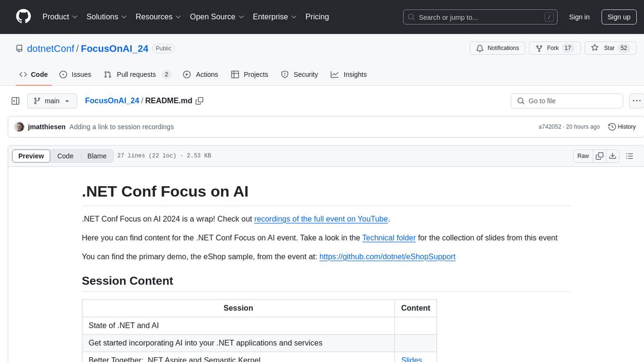
Task: Open the FocusOnAI_24 repository title link
Action: [115, 48]
